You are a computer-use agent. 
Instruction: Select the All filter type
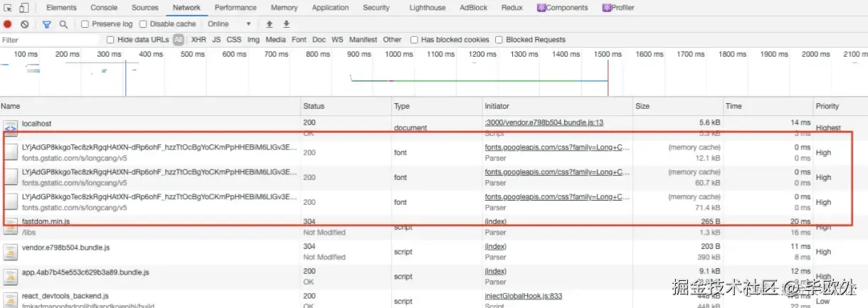pos(179,40)
